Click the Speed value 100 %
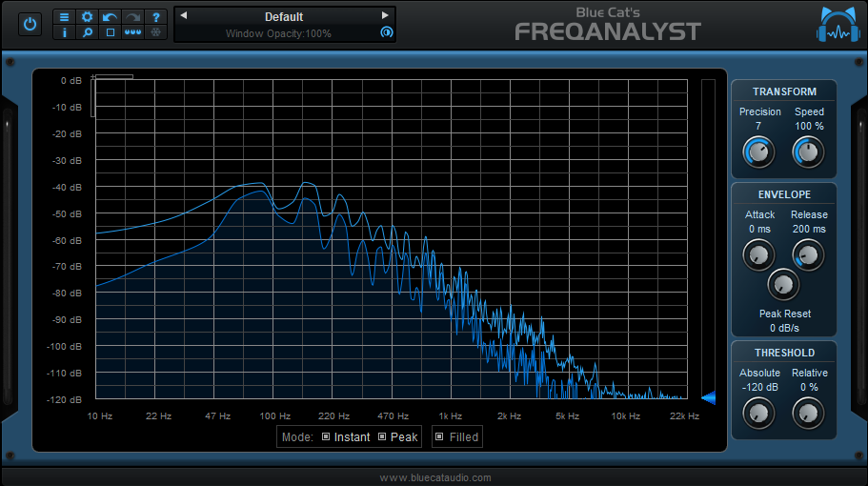Image resolution: width=868 pixels, height=486 pixels. pos(809,126)
